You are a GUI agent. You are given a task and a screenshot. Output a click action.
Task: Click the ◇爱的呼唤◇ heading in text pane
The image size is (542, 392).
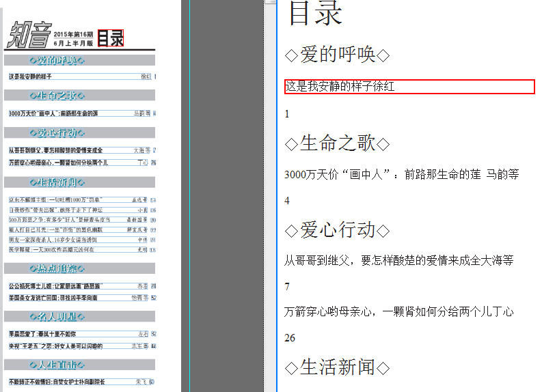tap(337, 55)
